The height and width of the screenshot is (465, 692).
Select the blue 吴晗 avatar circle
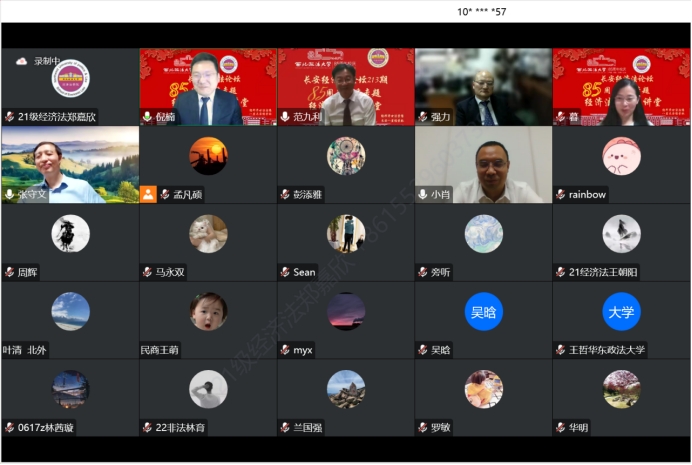coord(484,312)
